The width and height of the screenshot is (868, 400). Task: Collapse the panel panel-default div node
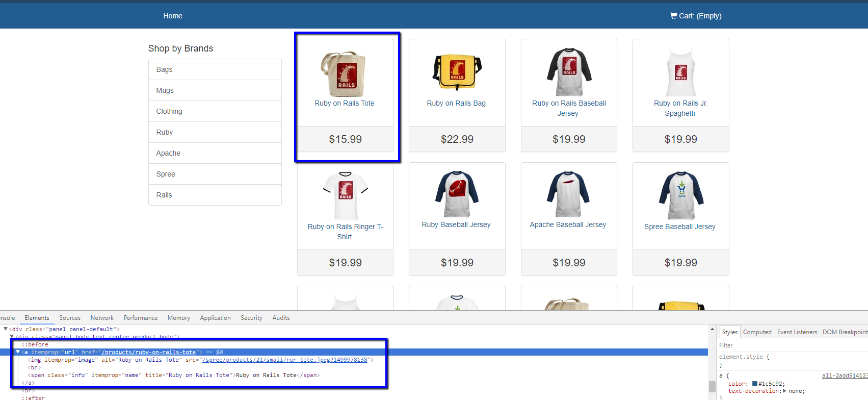(x=6, y=329)
